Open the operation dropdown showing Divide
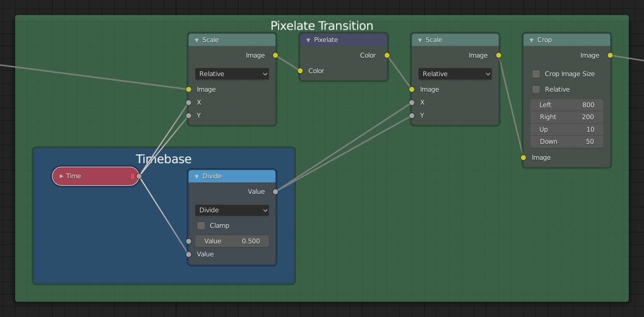 232,210
